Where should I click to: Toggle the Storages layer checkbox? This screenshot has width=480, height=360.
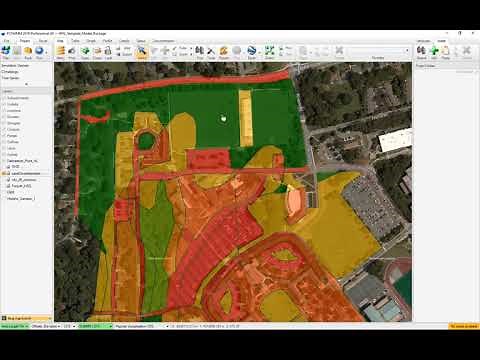4,123
